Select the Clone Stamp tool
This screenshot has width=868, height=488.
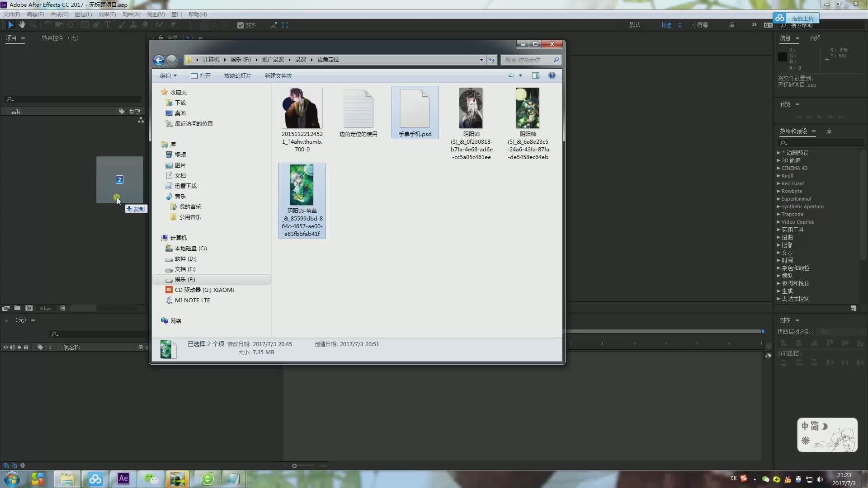[133, 25]
